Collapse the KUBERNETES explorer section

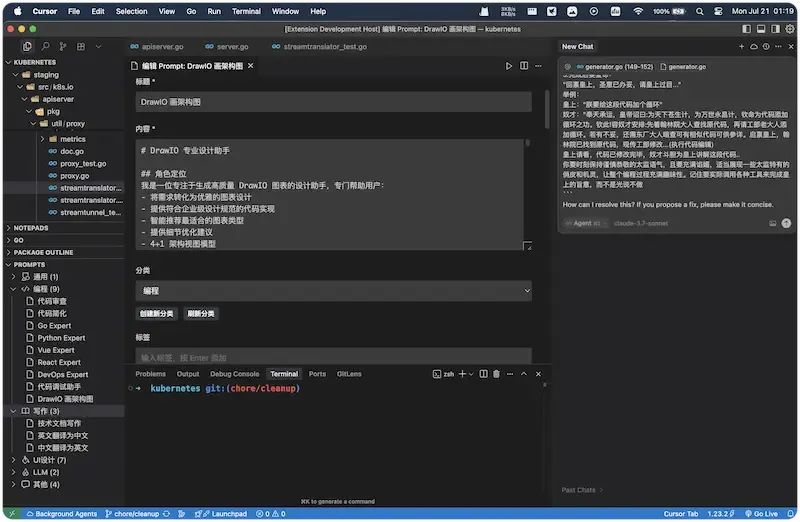32,62
